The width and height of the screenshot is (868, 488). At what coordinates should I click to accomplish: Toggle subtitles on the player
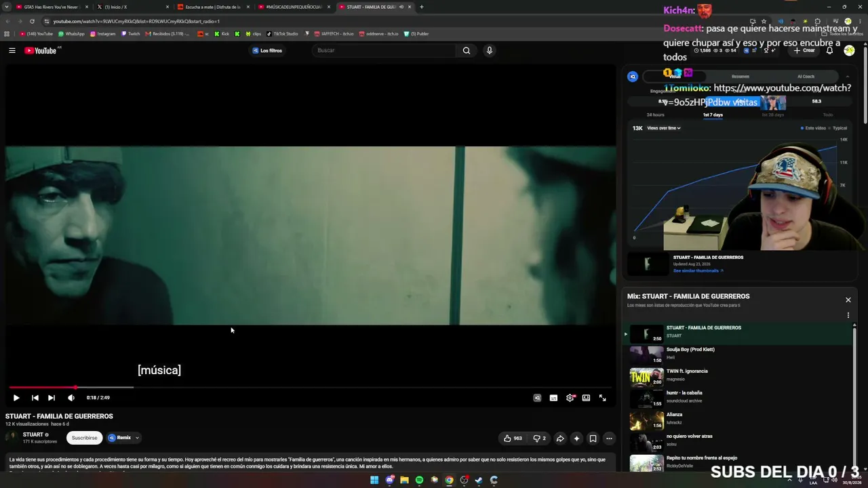[x=553, y=398]
